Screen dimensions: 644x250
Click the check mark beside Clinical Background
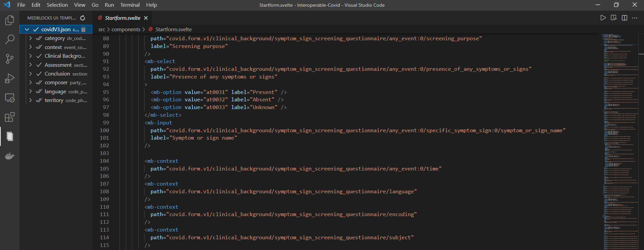coord(39,56)
